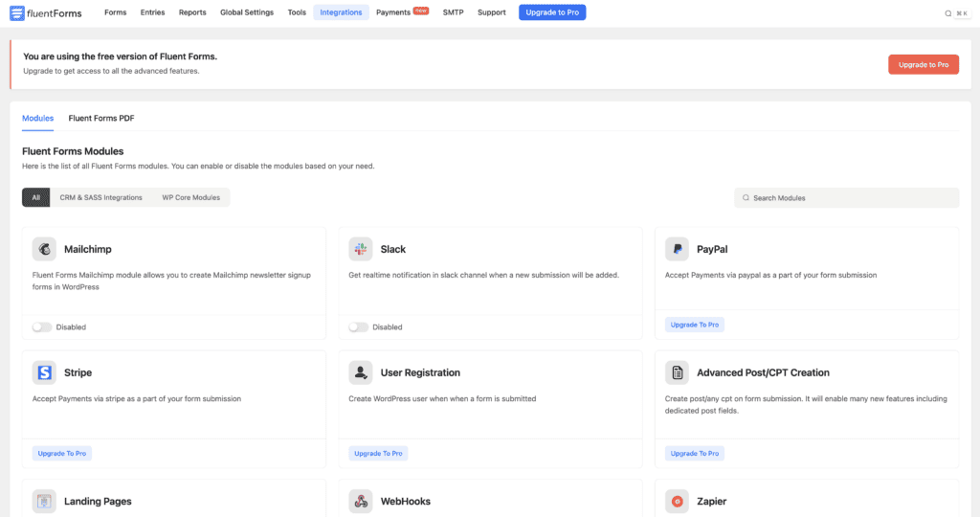The width and height of the screenshot is (980, 517).
Task: Click the Stripe module icon
Action: (44, 372)
